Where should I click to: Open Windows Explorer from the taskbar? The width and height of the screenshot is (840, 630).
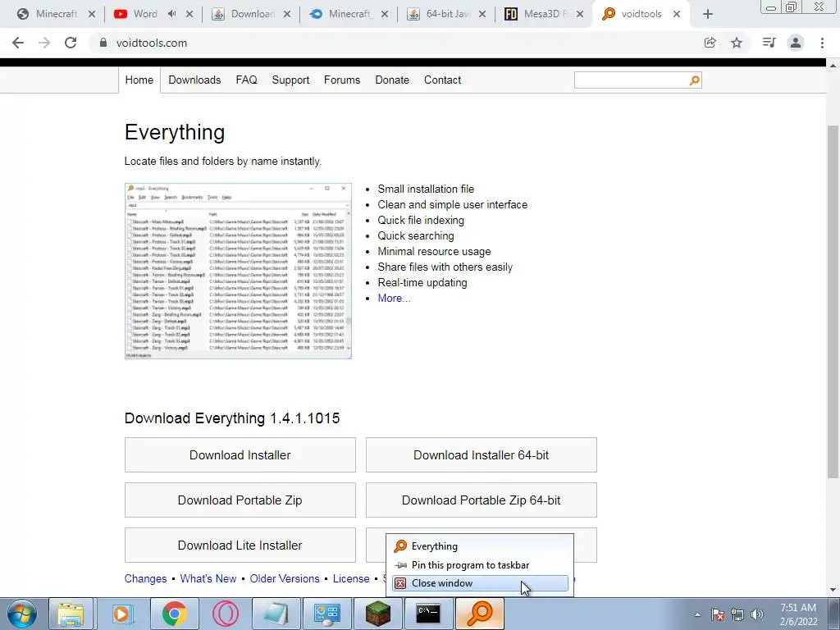click(x=71, y=614)
